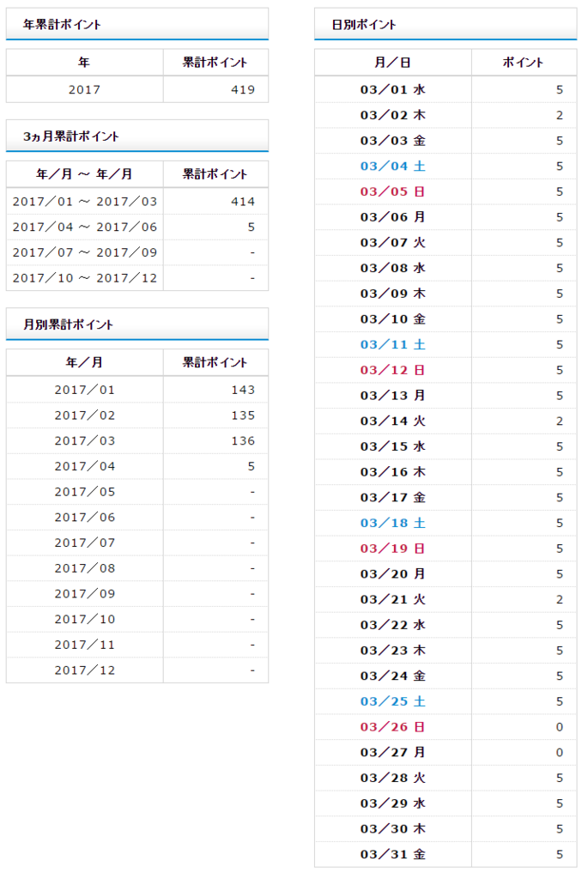
Task: Click the 年 column header
Action: coord(85,62)
